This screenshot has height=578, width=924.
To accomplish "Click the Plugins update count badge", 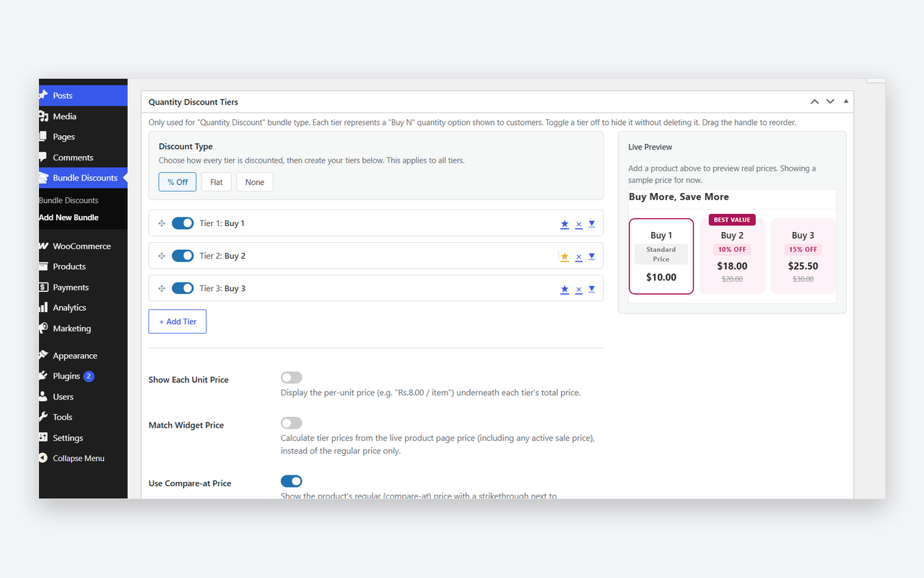I will coord(89,376).
